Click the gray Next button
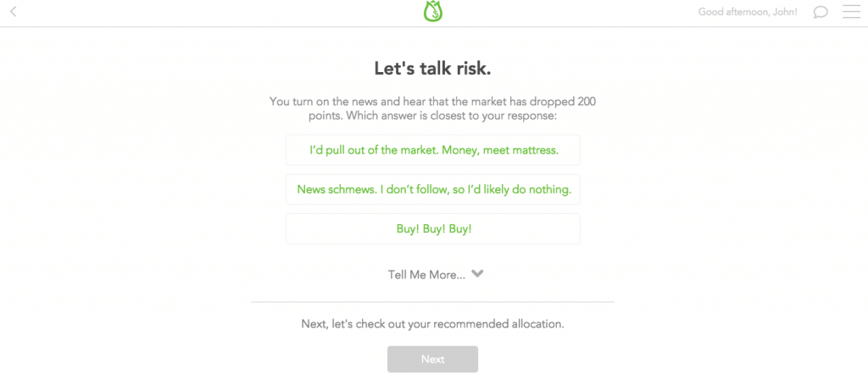This screenshot has height=392, width=868. tap(432, 359)
